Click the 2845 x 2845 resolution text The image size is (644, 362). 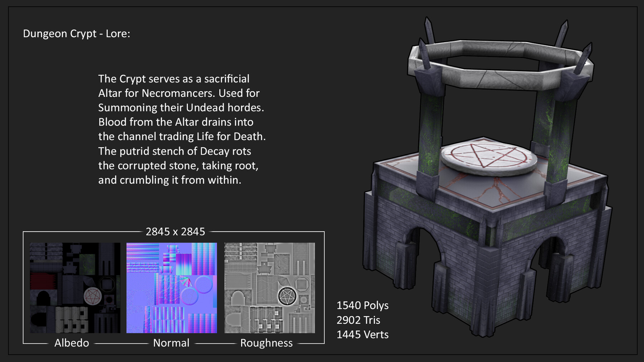click(x=175, y=232)
